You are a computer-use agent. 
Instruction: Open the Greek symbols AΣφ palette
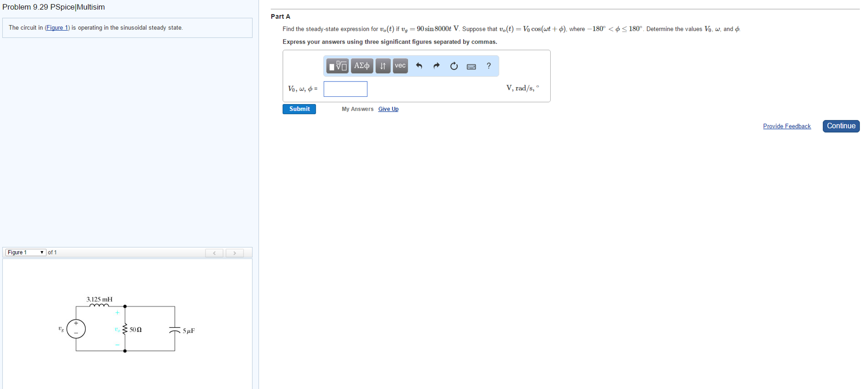361,66
